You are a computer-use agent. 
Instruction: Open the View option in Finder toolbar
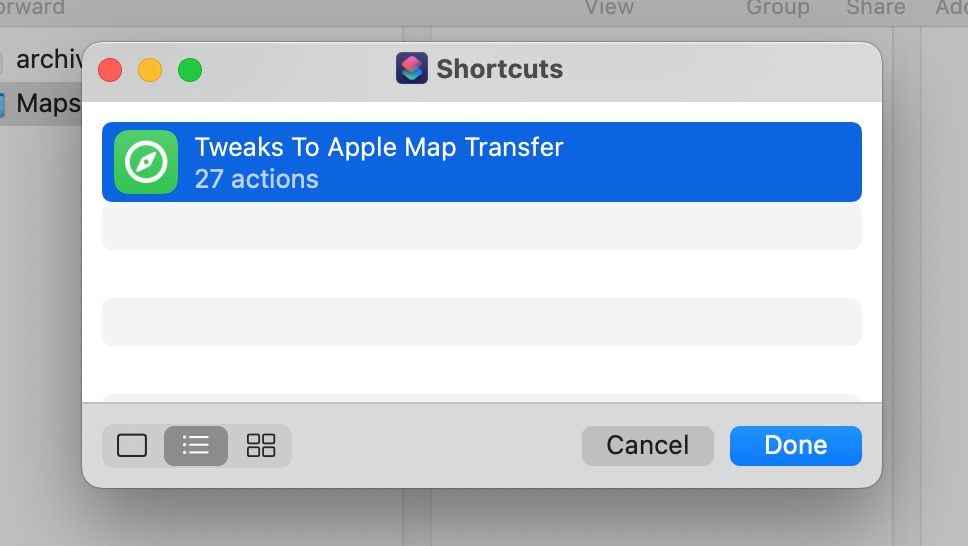click(x=609, y=8)
